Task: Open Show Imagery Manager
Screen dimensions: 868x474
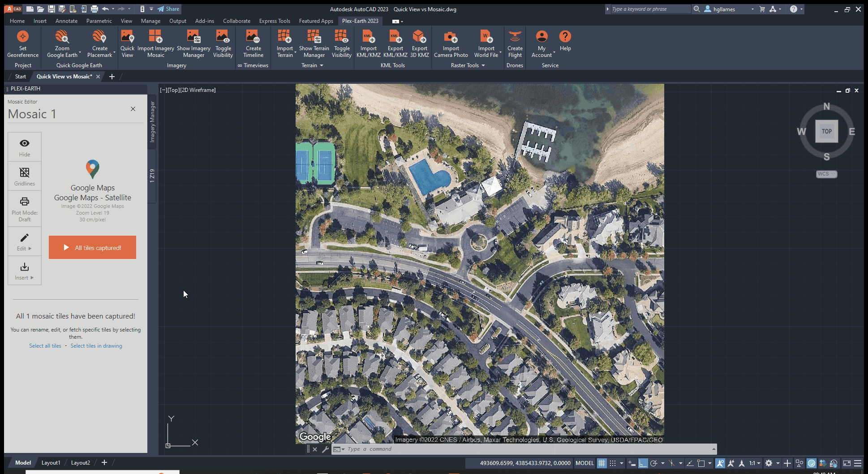Action: click(193, 44)
